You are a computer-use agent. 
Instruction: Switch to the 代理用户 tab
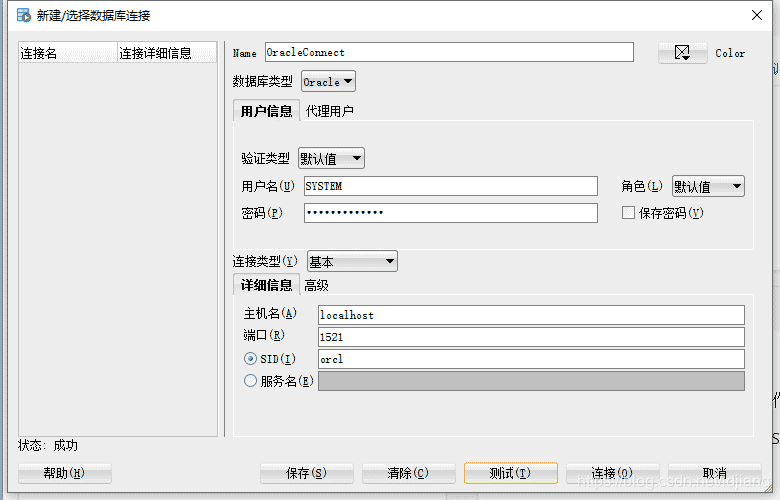pos(329,111)
